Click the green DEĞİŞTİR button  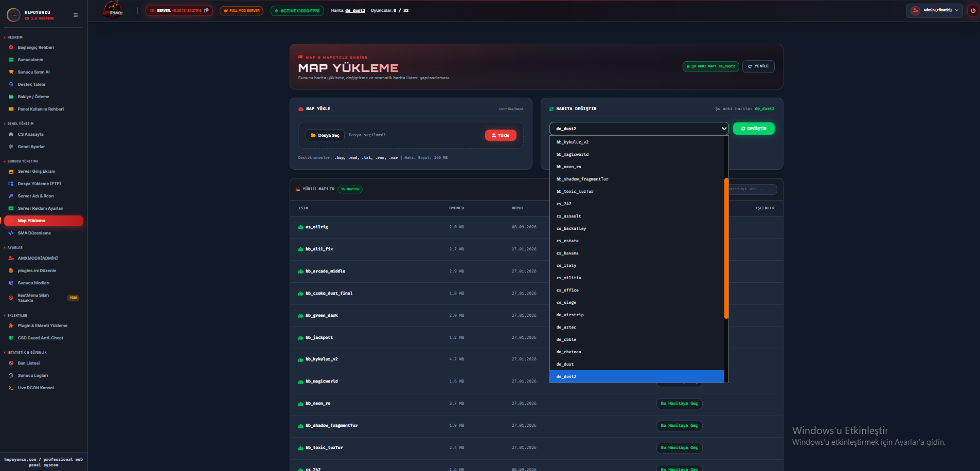tap(754, 129)
